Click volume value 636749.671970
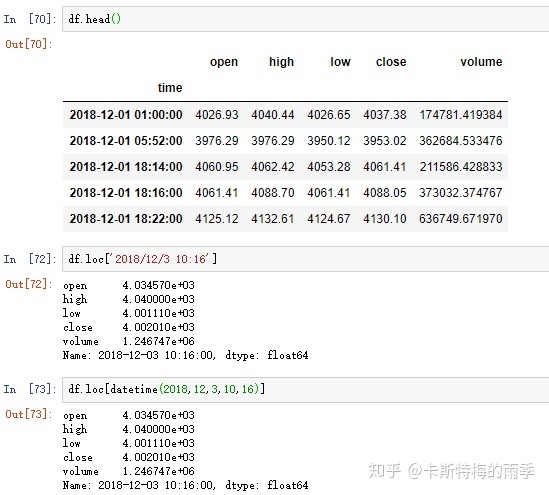 (x=461, y=219)
